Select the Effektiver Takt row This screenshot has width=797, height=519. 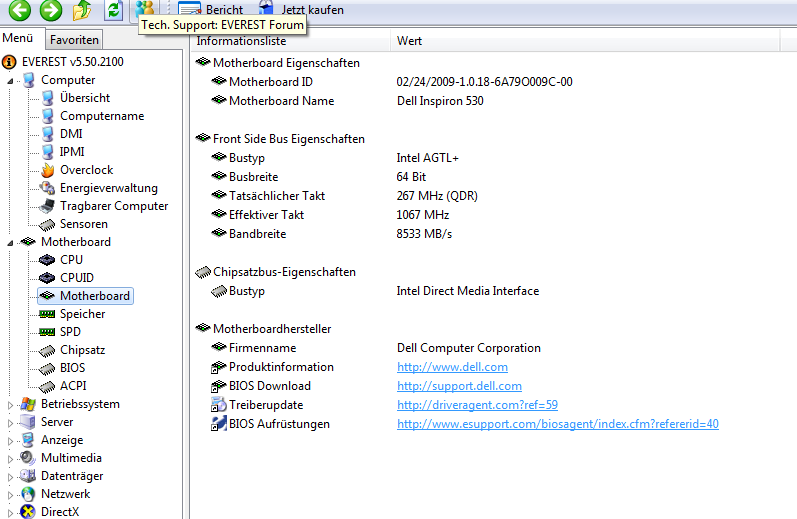coord(330,215)
